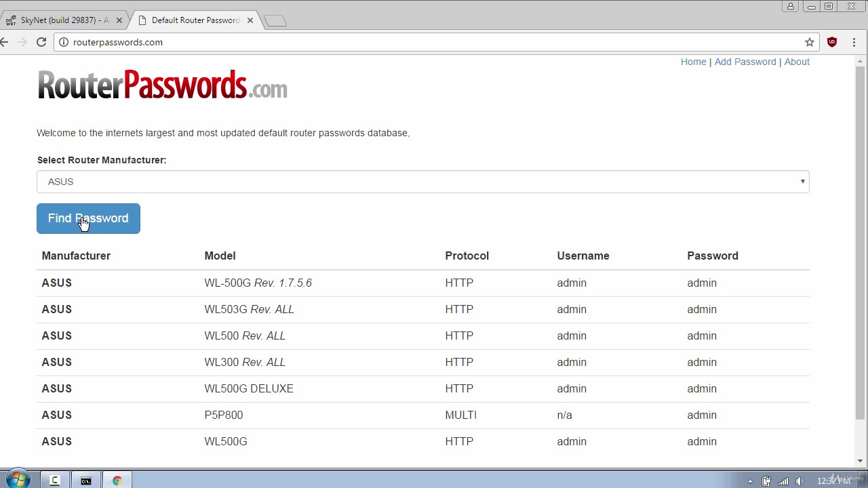Click the Protocol column header
868x488 pixels.
tap(467, 256)
